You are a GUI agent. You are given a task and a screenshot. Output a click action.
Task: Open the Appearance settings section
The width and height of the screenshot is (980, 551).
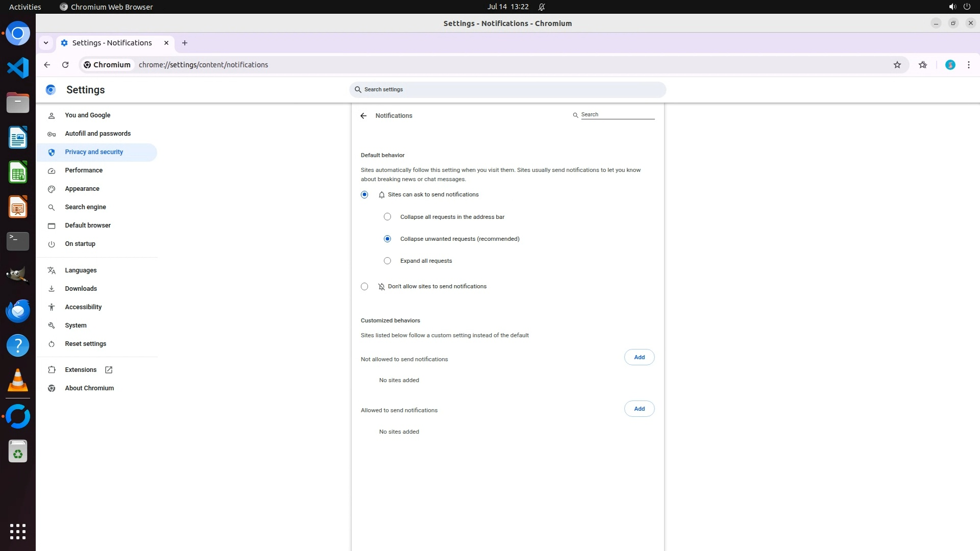pyautogui.click(x=82, y=189)
